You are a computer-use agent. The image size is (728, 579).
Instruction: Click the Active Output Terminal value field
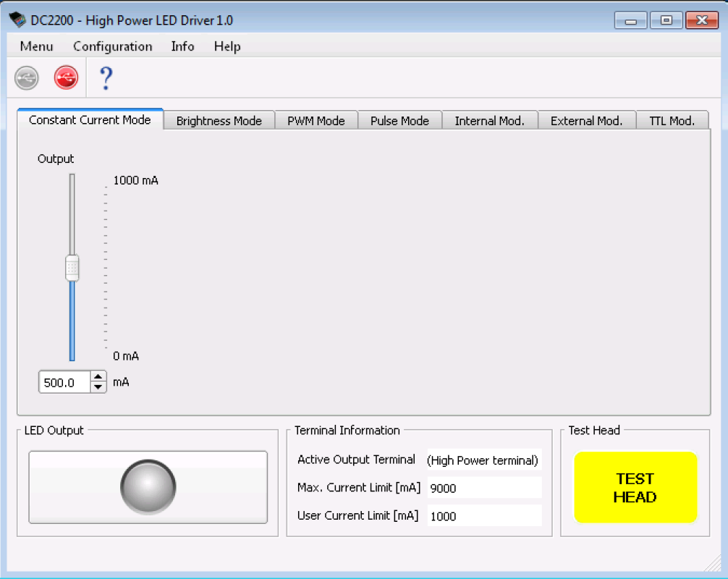click(484, 460)
